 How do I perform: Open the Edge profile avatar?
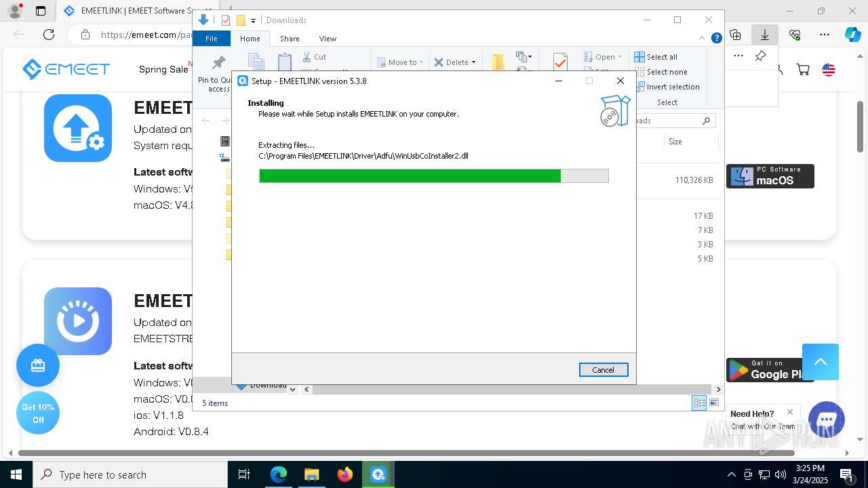pyautogui.click(x=15, y=11)
